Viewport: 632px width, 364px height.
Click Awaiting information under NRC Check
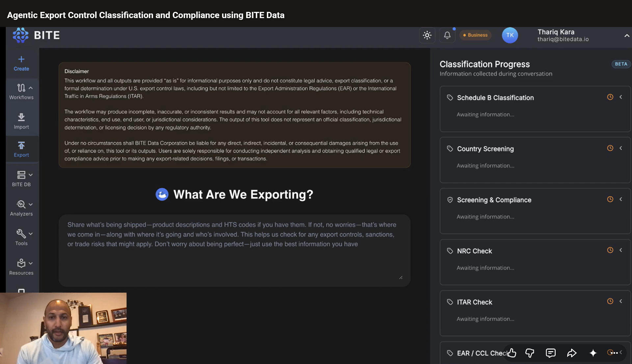tap(485, 268)
